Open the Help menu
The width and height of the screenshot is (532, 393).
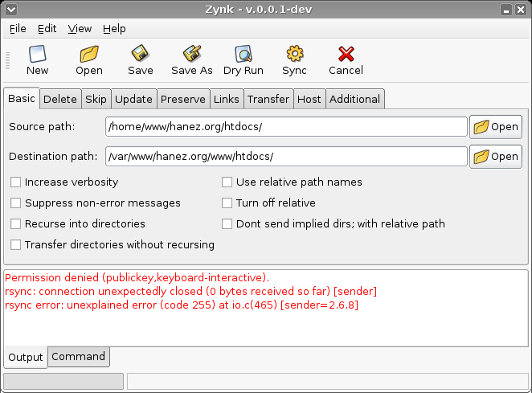[x=114, y=29]
